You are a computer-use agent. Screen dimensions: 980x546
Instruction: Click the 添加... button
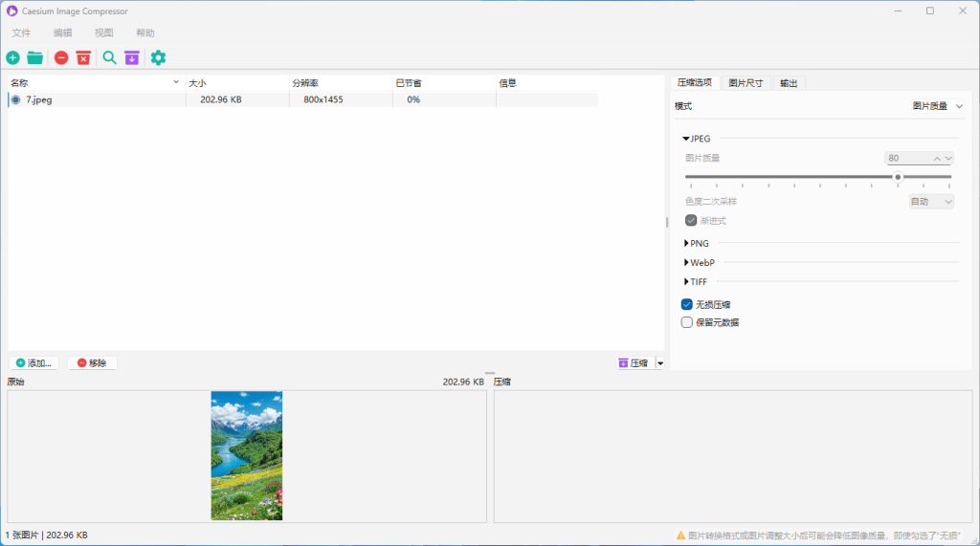tap(34, 363)
